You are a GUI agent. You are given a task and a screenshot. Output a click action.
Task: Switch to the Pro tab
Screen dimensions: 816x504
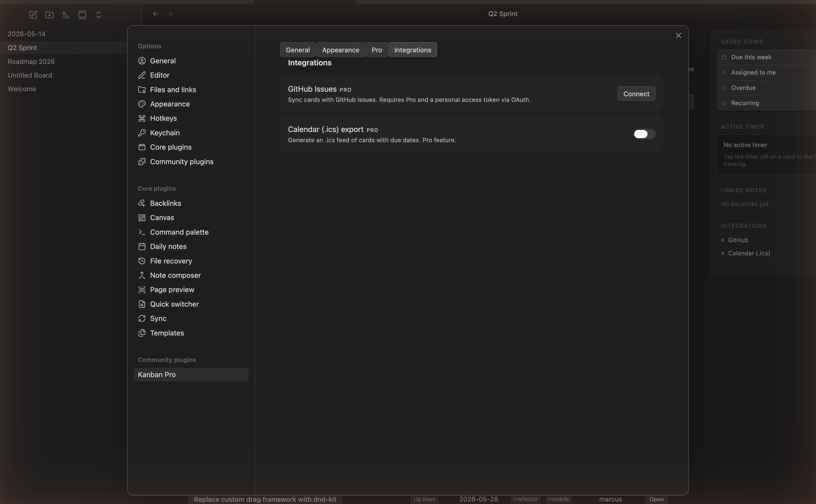(x=377, y=50)
